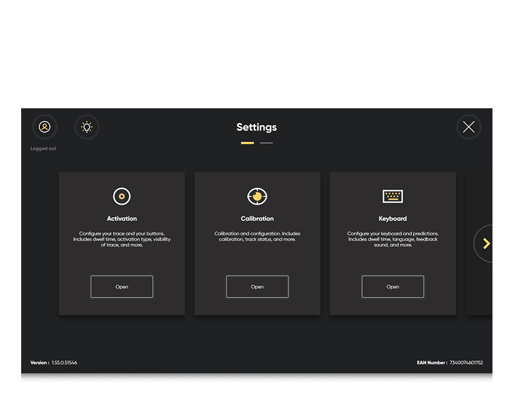Open Keyboard settings
513x420 pixels.
(392, 286)
